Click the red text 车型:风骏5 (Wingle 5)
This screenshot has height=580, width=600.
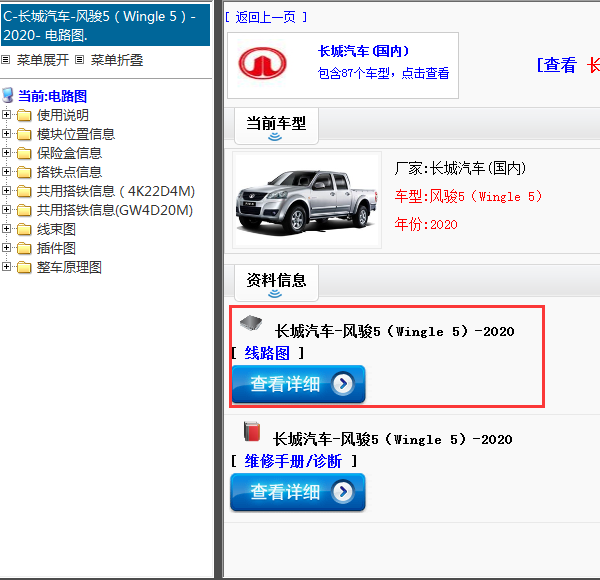point(468,196)
